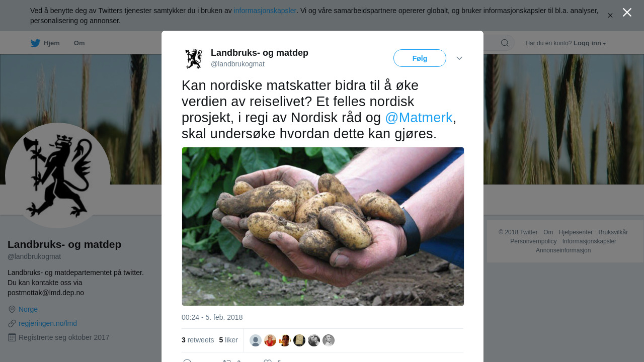Image resolution: width=644 pixels, height=362 pixels.
Task: Open the lion crest avatar in tweet header
Action: [x=193, y=58]
